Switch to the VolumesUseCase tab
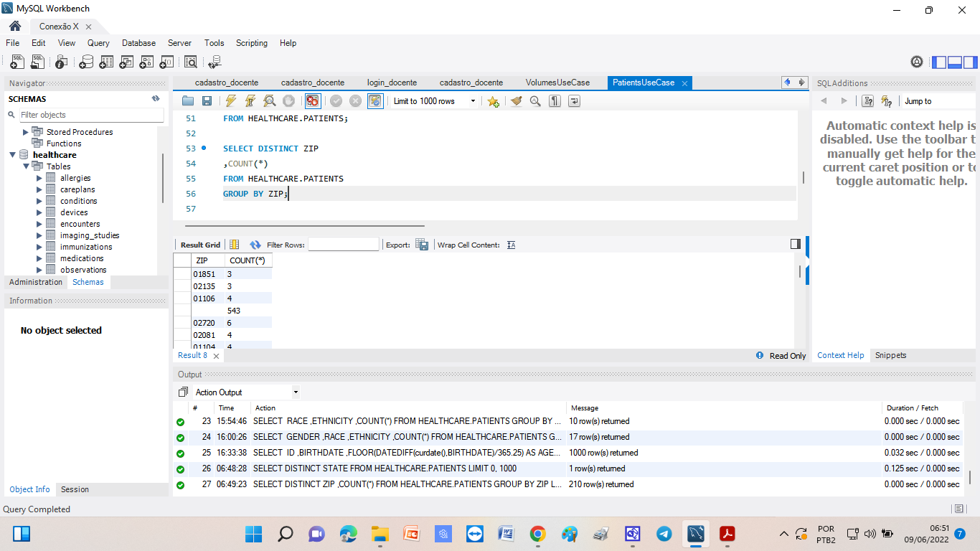980x551 pixels. click(557, 83)
